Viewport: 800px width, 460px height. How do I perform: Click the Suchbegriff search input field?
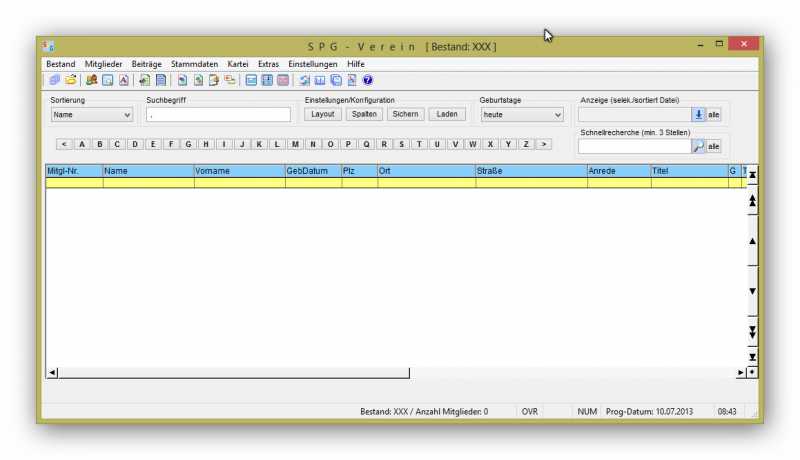click(218, 115)
